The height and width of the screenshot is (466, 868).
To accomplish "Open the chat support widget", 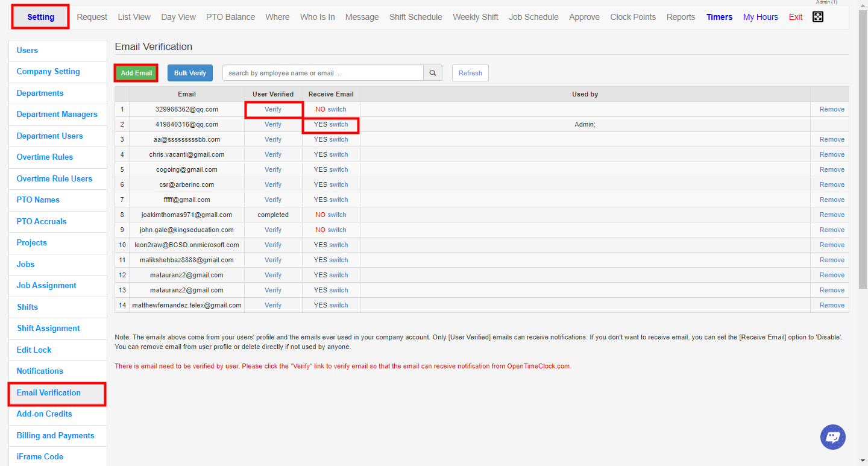I will [832, 436].
